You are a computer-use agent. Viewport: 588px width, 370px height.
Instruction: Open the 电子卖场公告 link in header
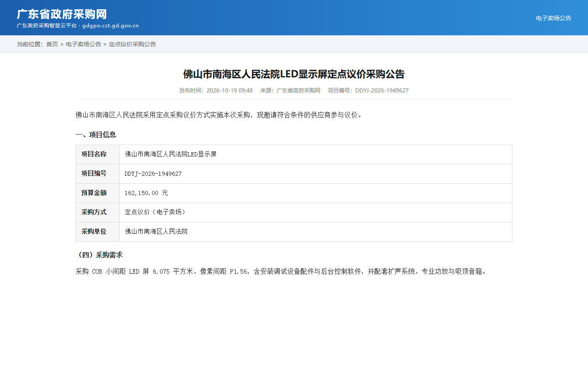pyautogui.click(x=553, y=18)
